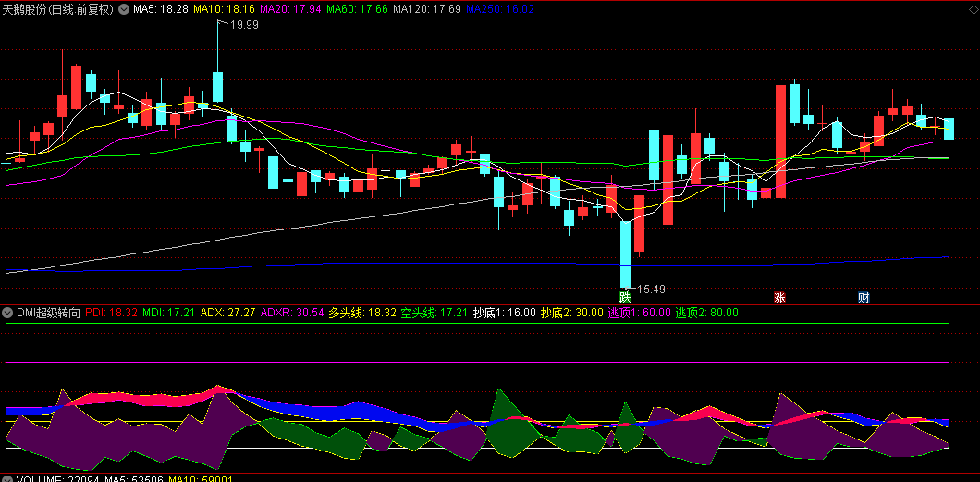Select the ADXR: 30.54 value
The image size is (980, 482).
[x=292, y=313]
